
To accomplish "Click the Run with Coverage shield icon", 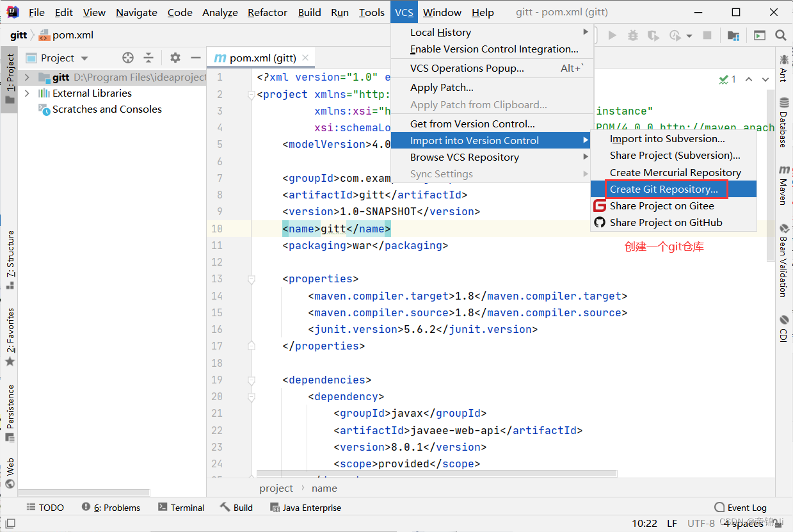I will tap(653, 36).
